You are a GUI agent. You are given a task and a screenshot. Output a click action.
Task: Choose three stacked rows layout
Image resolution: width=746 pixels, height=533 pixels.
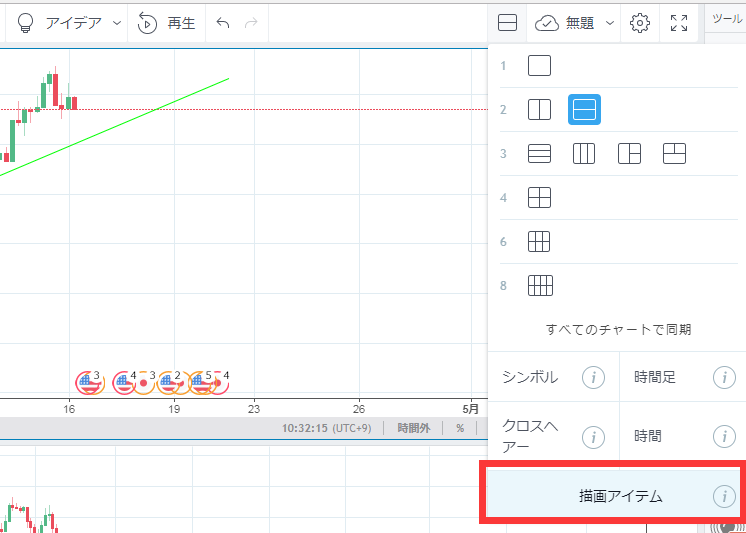[x=539, y=154]
